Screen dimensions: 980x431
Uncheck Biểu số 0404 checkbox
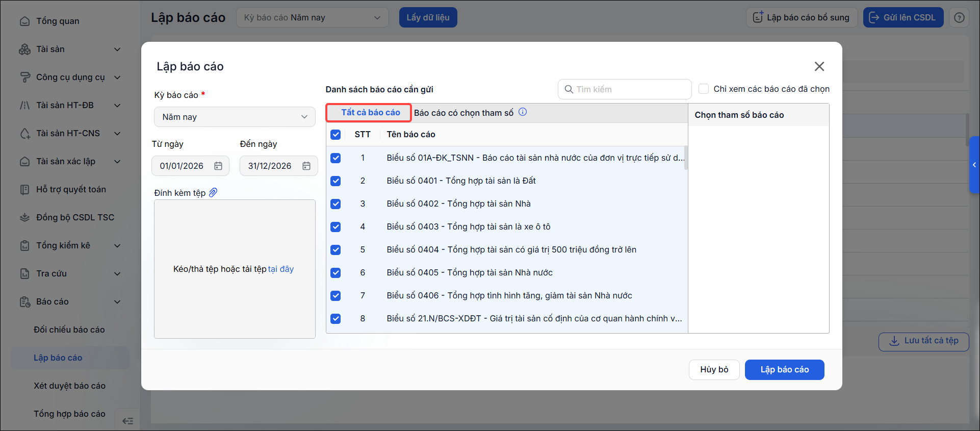tap(336, 250)
